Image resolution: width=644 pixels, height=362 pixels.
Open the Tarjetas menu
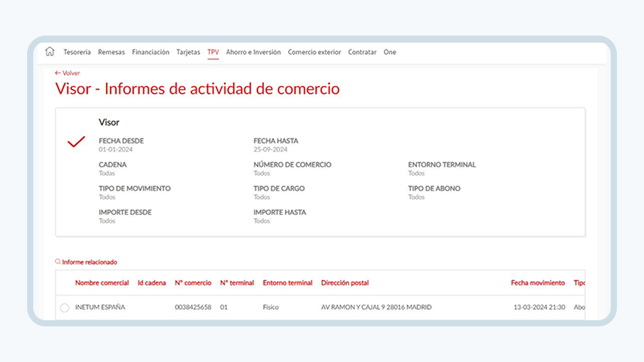pyautogui.click(x=188, y=52)
